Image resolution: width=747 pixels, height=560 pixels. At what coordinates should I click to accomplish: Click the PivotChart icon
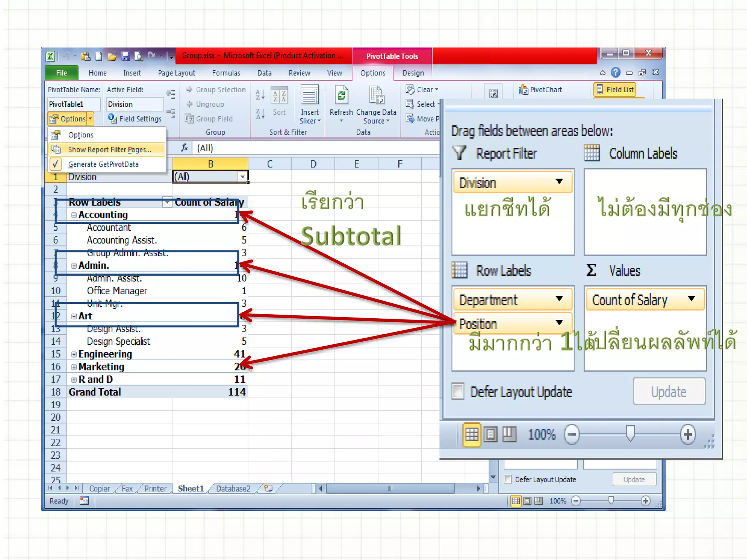coord(524,90)
